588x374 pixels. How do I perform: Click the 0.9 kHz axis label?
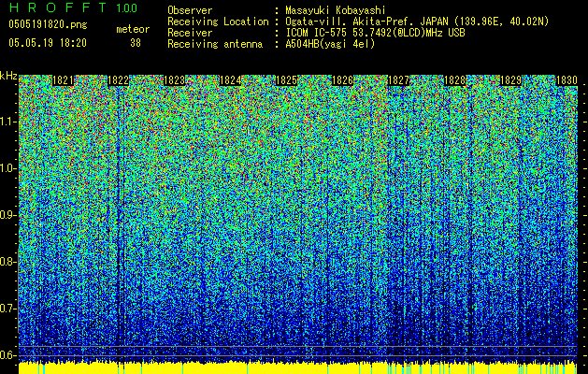8,215
